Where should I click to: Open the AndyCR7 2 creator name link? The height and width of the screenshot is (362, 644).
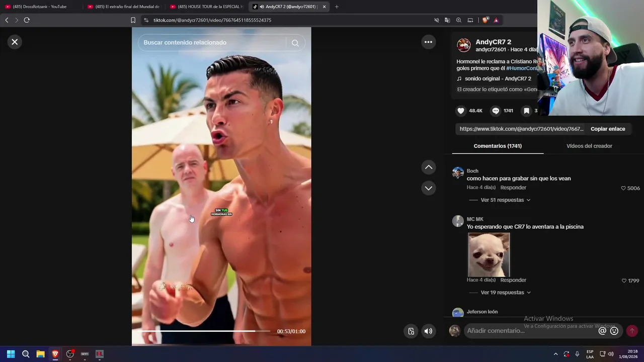(x=494, y=42)
